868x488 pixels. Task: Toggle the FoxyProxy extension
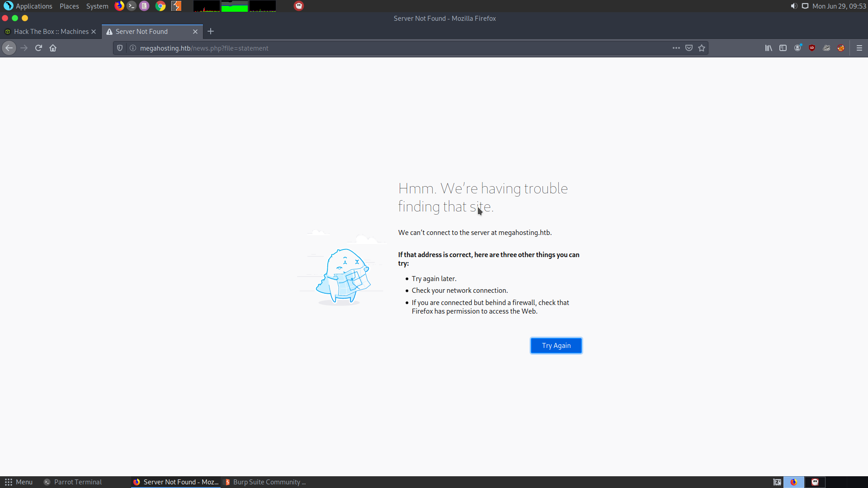840,48
